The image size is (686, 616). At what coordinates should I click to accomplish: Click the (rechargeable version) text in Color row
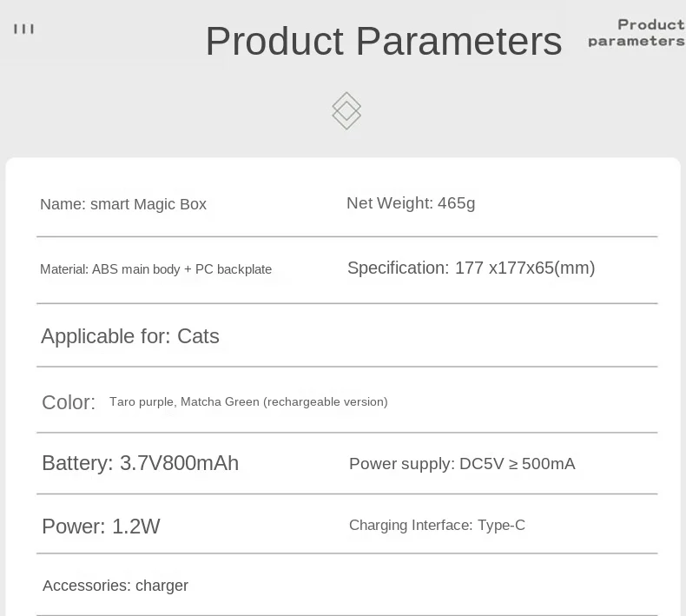326,401
